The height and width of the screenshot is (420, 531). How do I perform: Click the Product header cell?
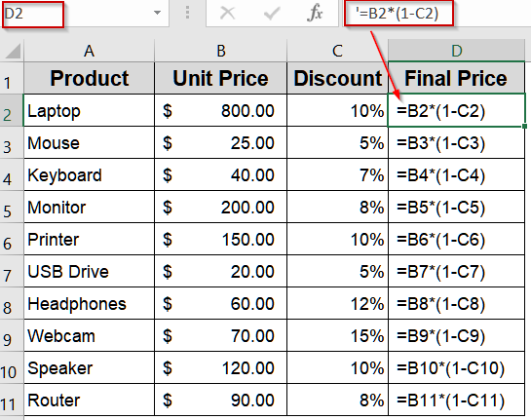pos(89,78)
